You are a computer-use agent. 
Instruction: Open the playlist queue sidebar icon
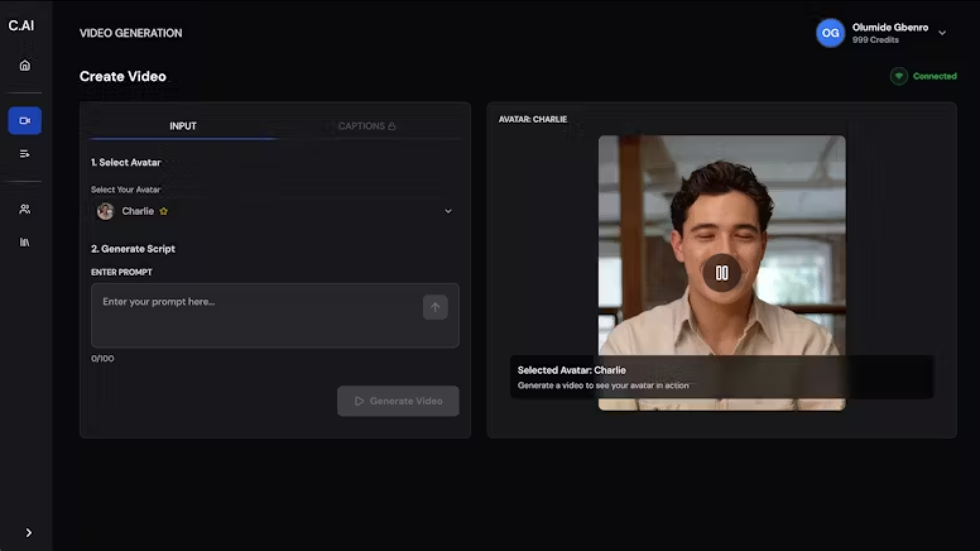click(25, 154)
